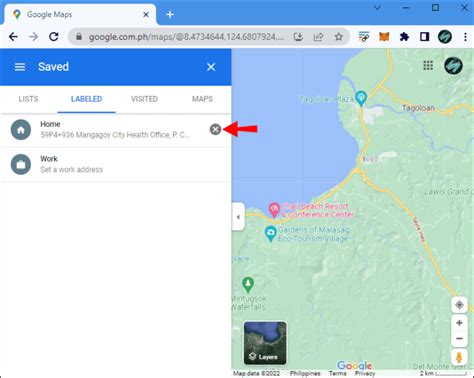Bookmark this page star

pos(339,37)
